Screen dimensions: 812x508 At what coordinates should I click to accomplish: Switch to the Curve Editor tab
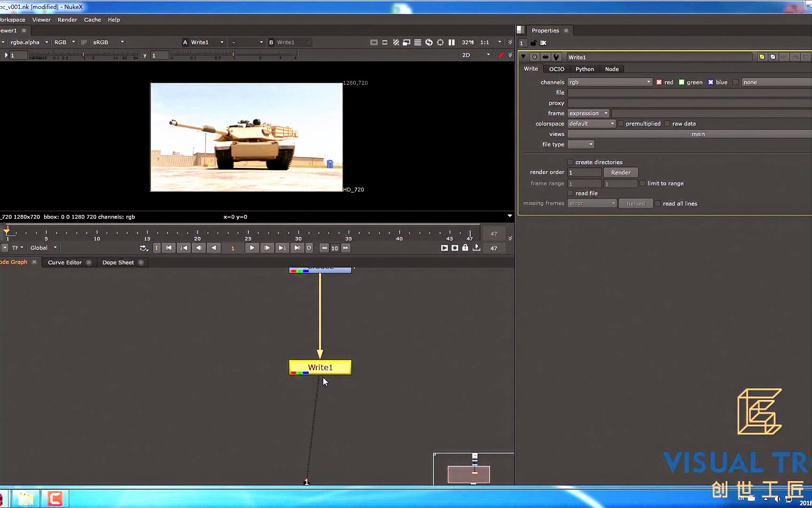click(65, 262)
